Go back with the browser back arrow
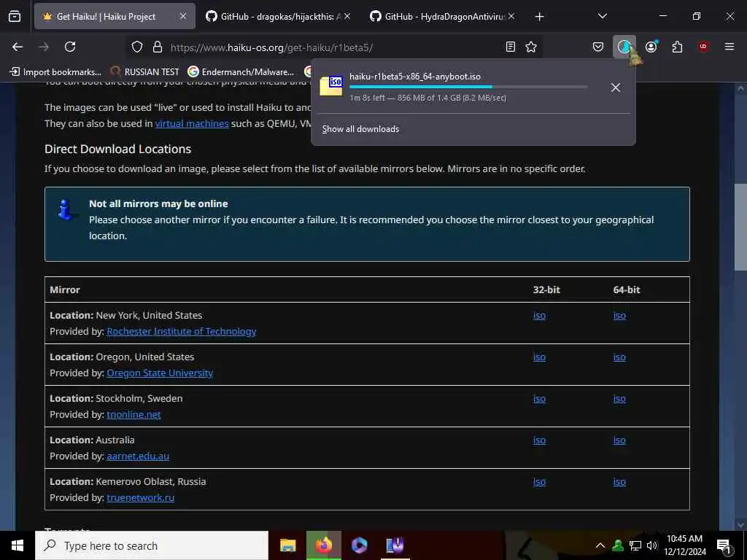 point(18,47)
